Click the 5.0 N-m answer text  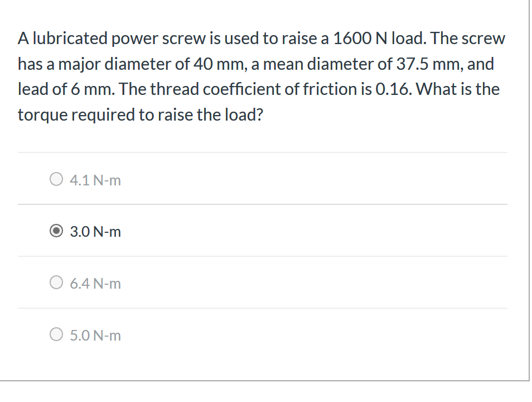95,335
